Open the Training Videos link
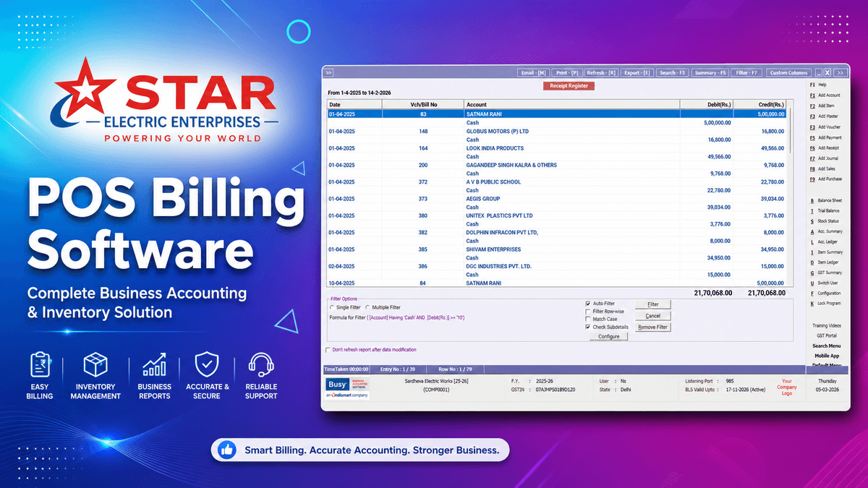 click(x=827, y=326)
